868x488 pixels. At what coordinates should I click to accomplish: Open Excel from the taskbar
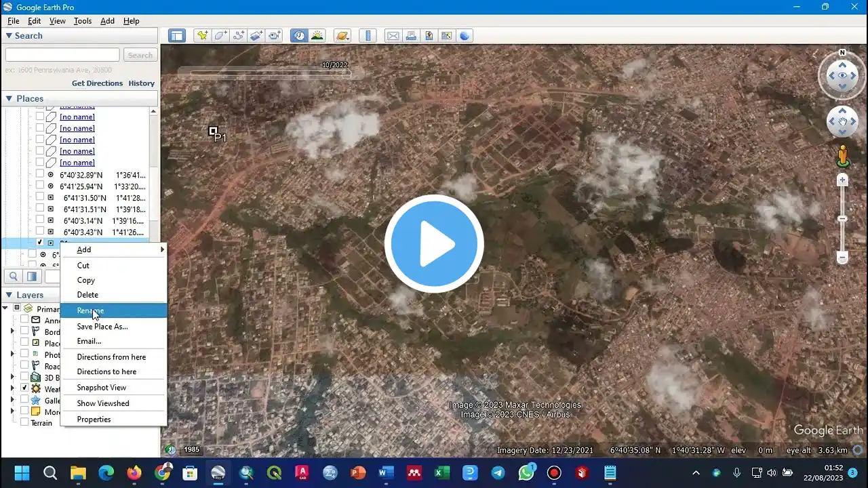click(x=442, y=472)
